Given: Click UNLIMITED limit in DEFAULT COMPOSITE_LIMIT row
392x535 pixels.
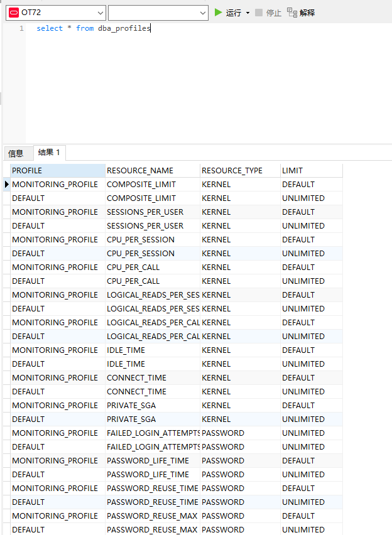Looking at the screenshot, I should pos(312,198).
